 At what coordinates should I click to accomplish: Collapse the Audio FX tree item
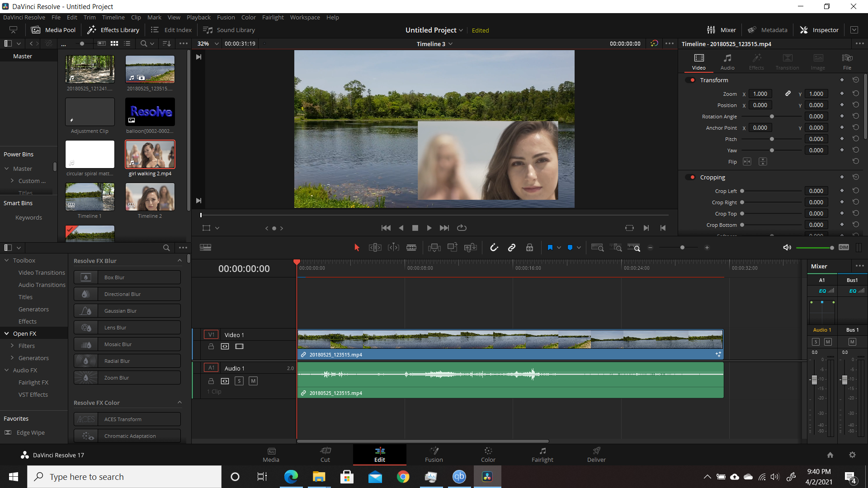tap(7, 370)
